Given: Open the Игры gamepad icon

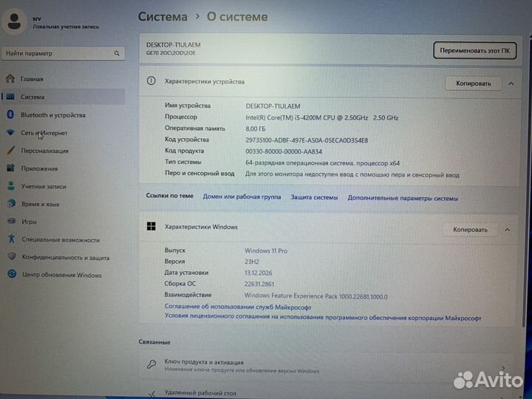Looking at the screenshot, I should pyautogui.click(x=12, y=221).
